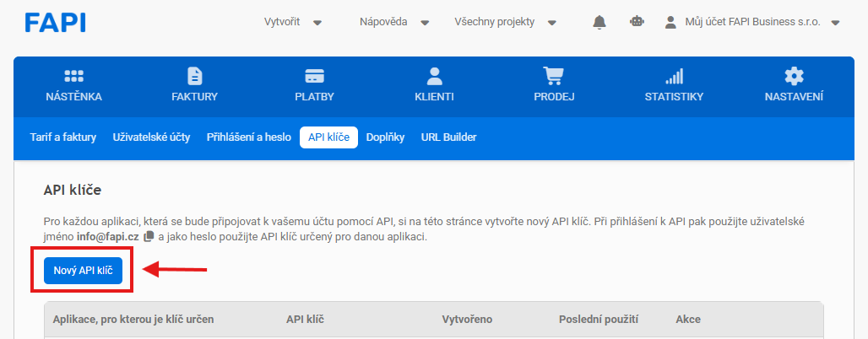Open the Všechny projekty dropdown
Image resolution: width=868 pixels, height=339 pixels.
(506, 22)
